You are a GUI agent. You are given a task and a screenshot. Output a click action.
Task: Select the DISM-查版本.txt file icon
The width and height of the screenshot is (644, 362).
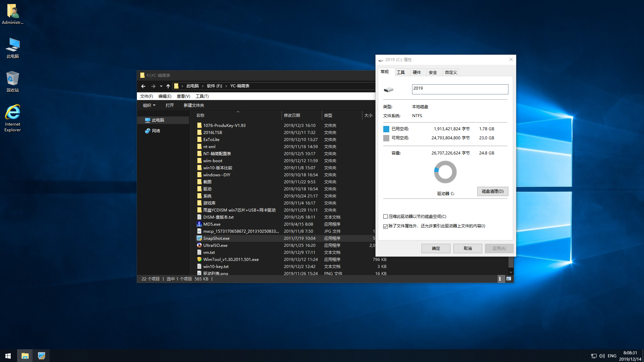199,217
